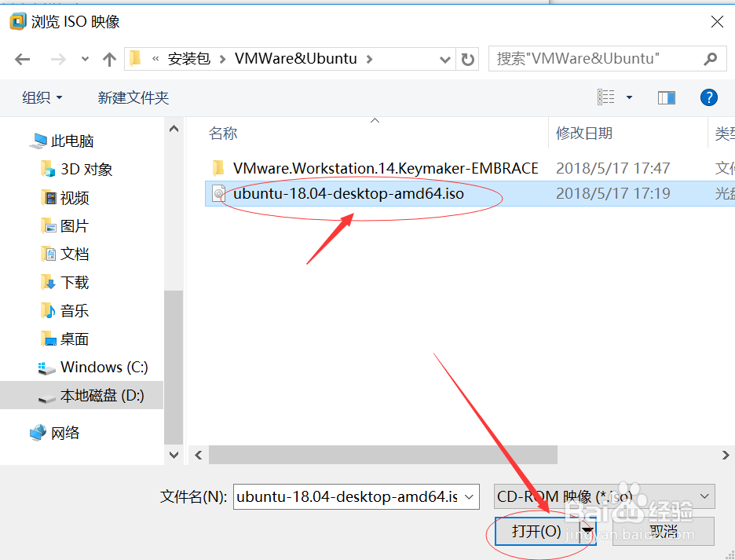Click the folder icon beside VMware.Workstation.14 entry
Viewport: 735px width, 560px height.
coord(218,168)
